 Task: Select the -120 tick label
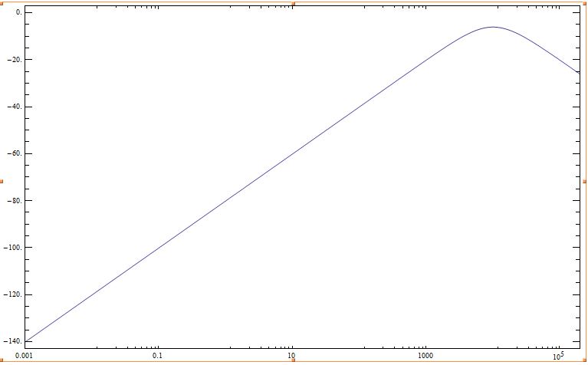pyautogui.click(x=13, y=295)
